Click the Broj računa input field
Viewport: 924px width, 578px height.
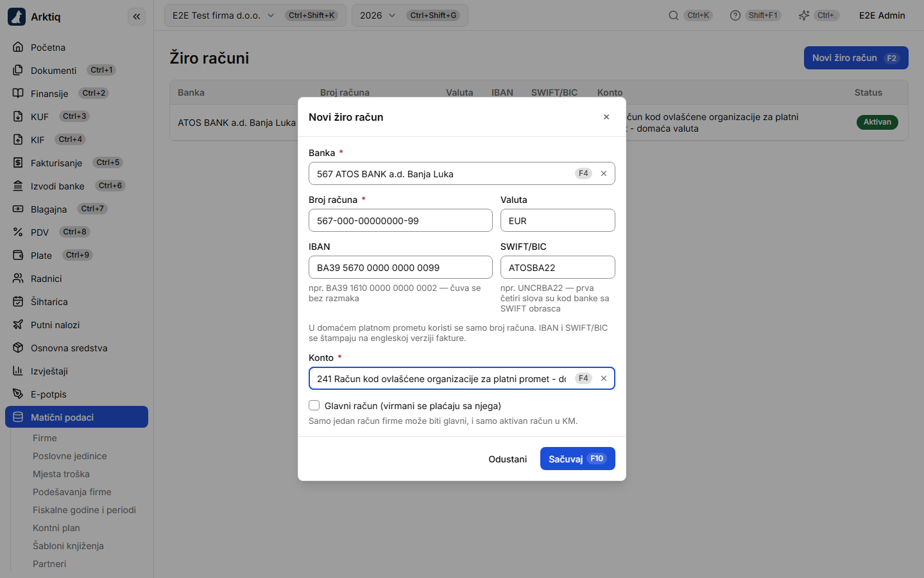(400, 220)
